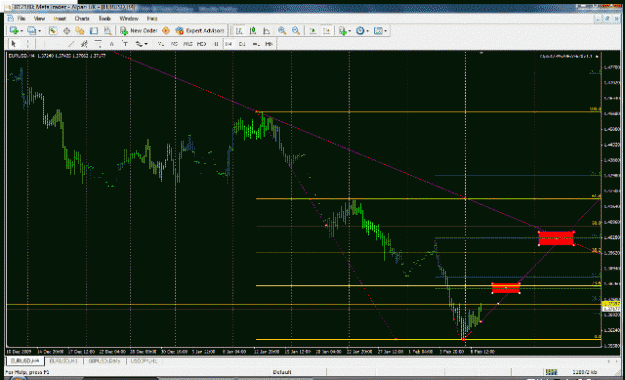Switch to the M15 timeframe

188,43
